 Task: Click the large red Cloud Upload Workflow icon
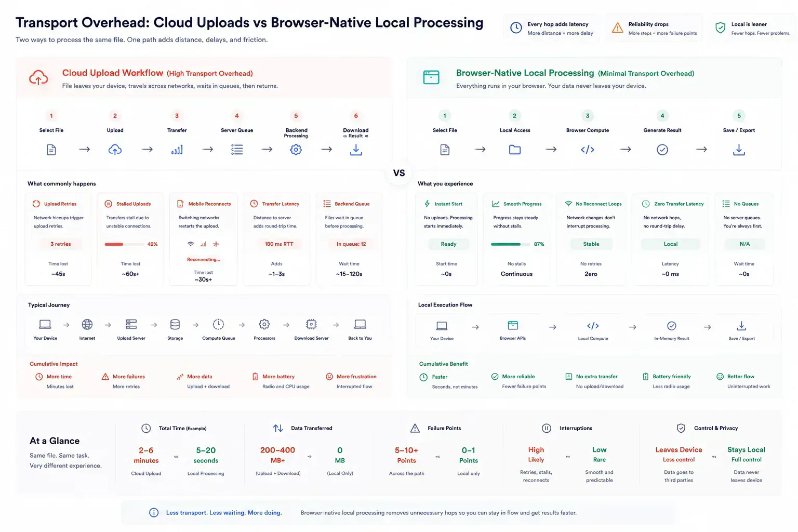click(38, 78)
